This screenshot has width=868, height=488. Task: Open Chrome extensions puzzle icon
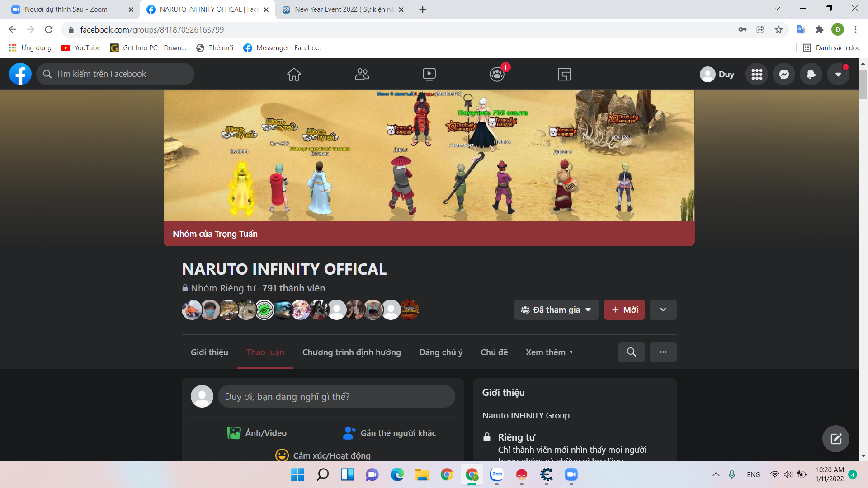tap(819, 29)
